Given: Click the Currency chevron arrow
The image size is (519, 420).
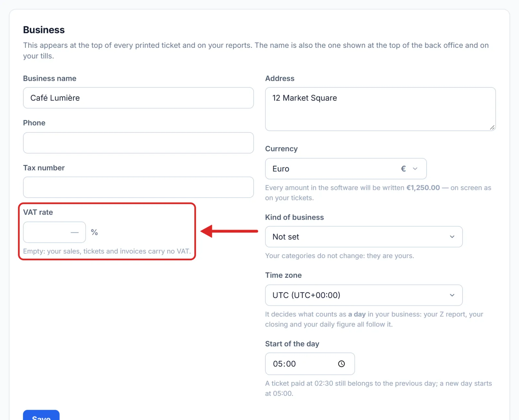Looking at the screenshot, I should tap(415, 169).
